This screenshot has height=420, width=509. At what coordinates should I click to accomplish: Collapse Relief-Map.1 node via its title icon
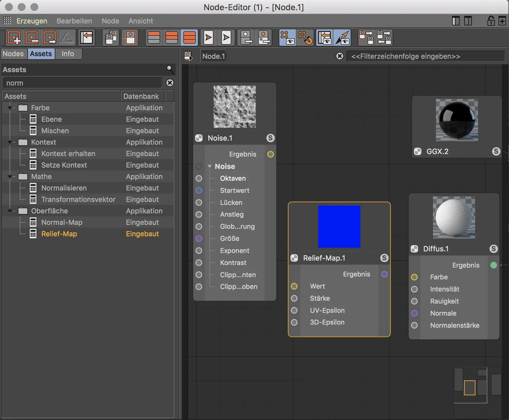294,258
